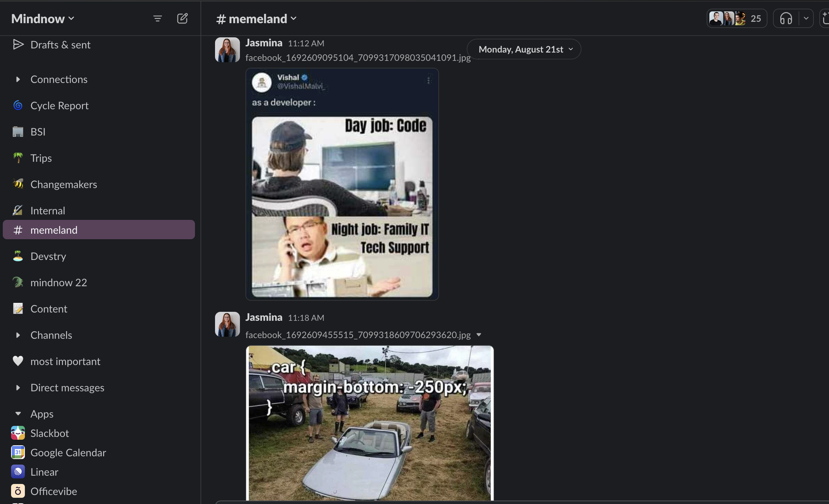This screenshot has height=504, width=829.
Task: Open Google Calendar app
Action: pos(58,452)
